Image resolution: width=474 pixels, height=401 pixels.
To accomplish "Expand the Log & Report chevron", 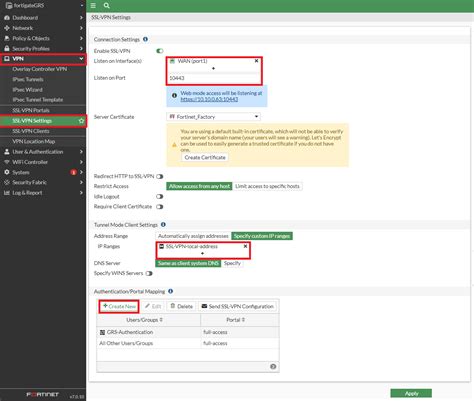I will click(81, 193).
